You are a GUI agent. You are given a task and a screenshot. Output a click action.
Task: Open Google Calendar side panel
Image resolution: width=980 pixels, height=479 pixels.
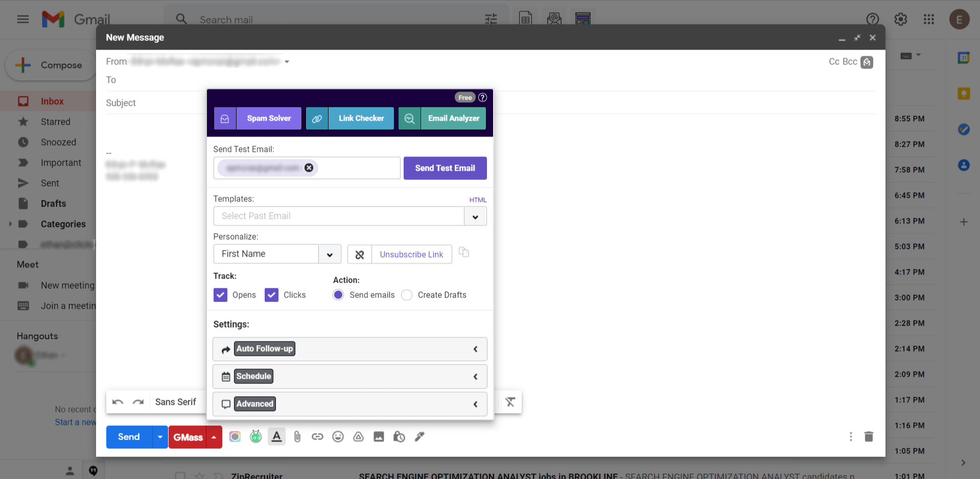tap(964, 58)
